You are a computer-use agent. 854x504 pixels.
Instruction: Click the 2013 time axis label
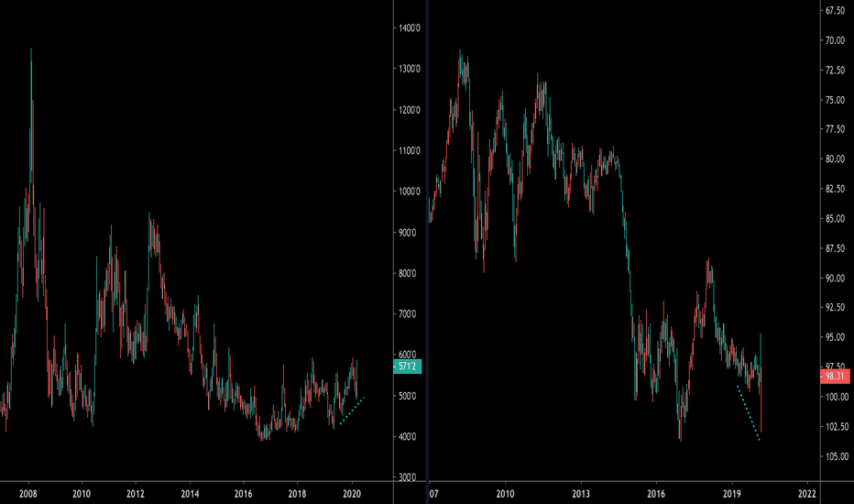[x=581, y=494]
